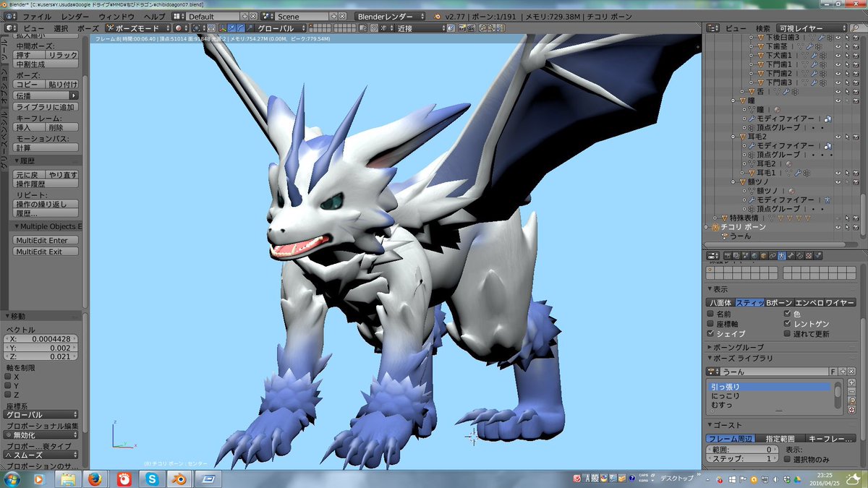Enable the 遅れて更新 (delay refresh) checkbox
This screenshot has width=868, height=488.
coord(787,333)
